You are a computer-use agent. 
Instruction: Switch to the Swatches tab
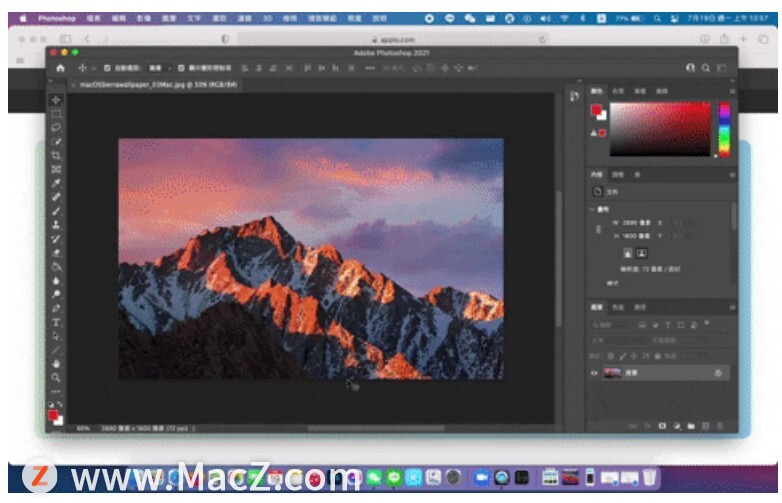(x=618, y=91)
